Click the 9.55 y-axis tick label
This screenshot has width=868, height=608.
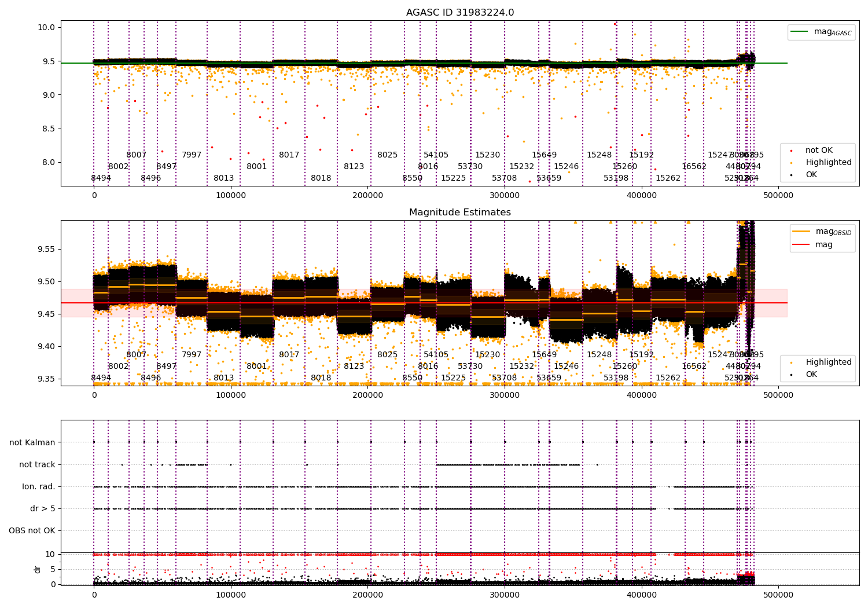[46, 250]
